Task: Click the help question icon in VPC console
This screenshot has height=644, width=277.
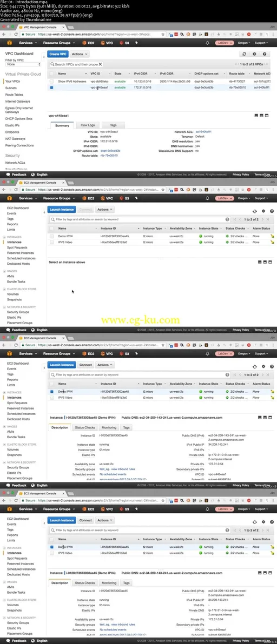Action: (264, 54)
